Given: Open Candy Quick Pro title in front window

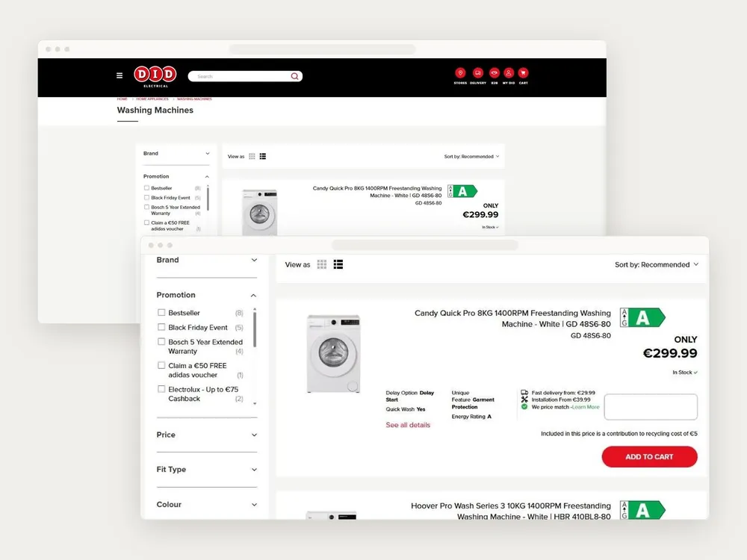Looking at the screenshot, I should pyautogui.click(x=512, y=318).
